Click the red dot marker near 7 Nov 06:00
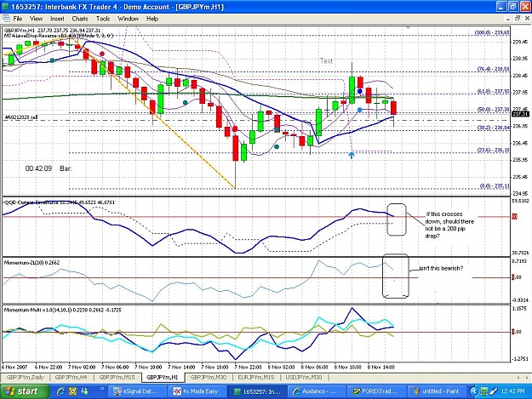532x399 pixels. pos(102,54)
